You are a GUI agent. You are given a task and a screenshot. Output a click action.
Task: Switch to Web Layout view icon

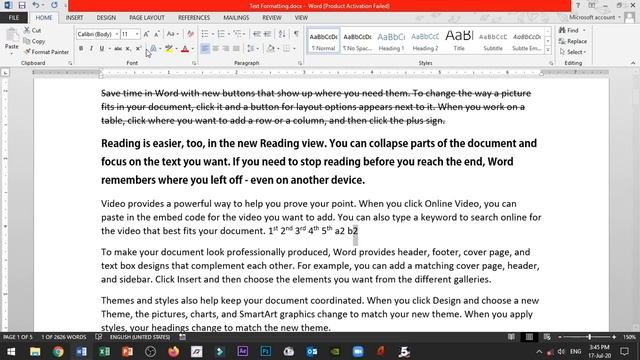click(547, 337)
